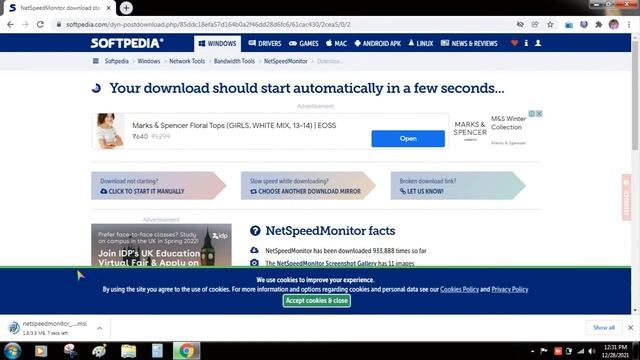Viewport: 640px width, 360px height.
Task: Click the download count cloud icon
Action: [254, 250]
